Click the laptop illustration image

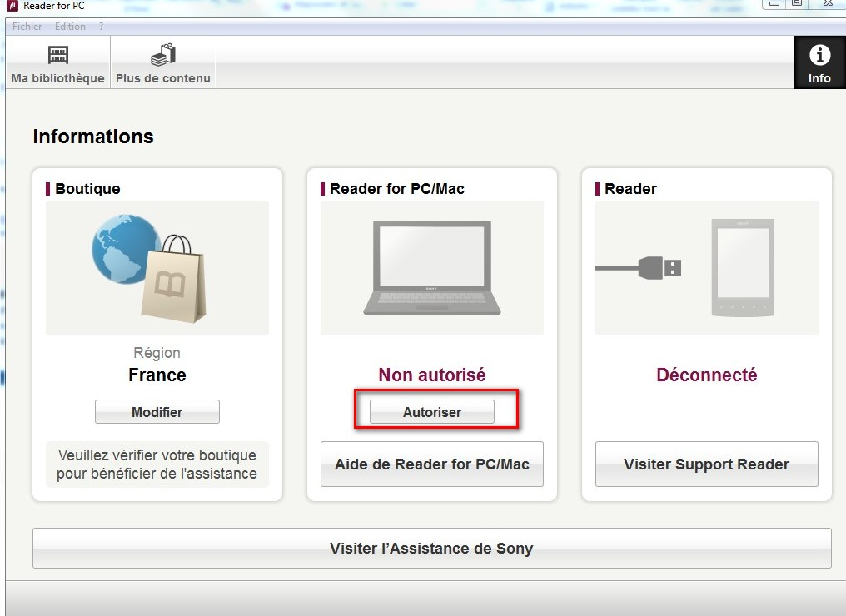(x=431, y=268)
